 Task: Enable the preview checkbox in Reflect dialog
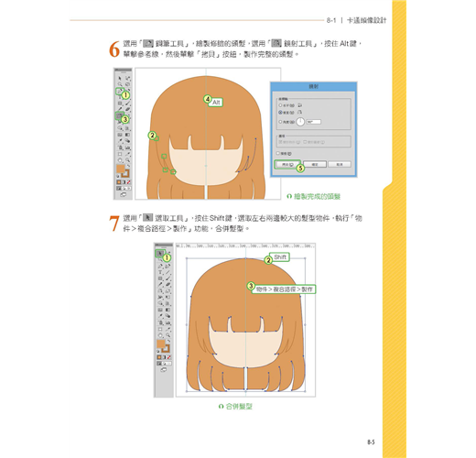coord(277,153)
